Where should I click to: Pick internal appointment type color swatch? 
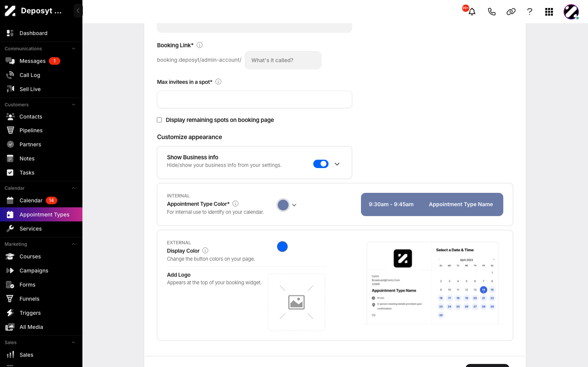[283, 205]
